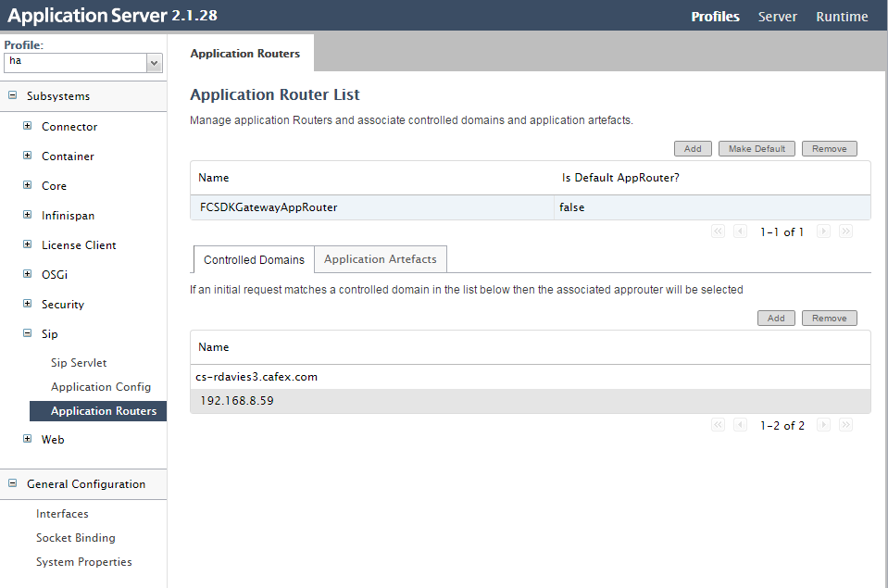This screenshot has width=888, height=588.
Task: Select the cs-rdavies3.cafex.com domain row
Action: (530, 377)
